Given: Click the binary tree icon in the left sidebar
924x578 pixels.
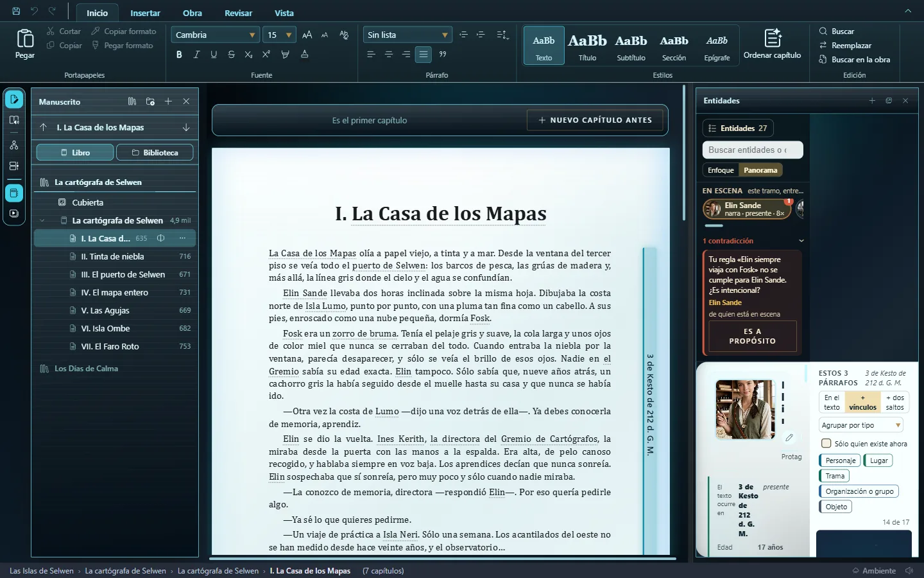Looking at the screenshot, I should 14,145.
